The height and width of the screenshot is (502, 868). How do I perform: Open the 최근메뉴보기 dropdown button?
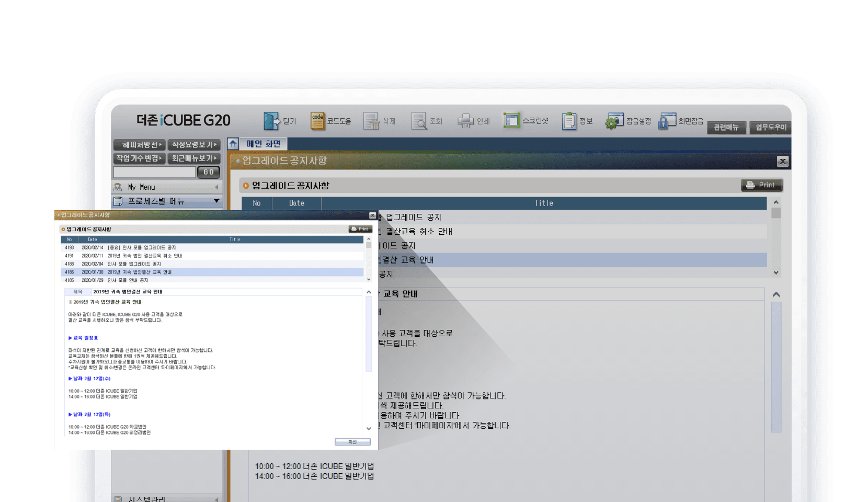coord(194,158)
